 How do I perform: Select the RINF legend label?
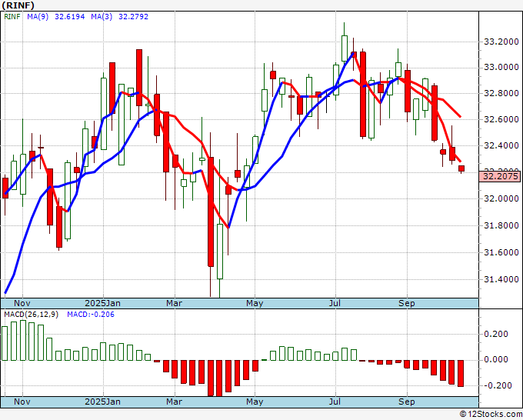(x=12, y=17)
